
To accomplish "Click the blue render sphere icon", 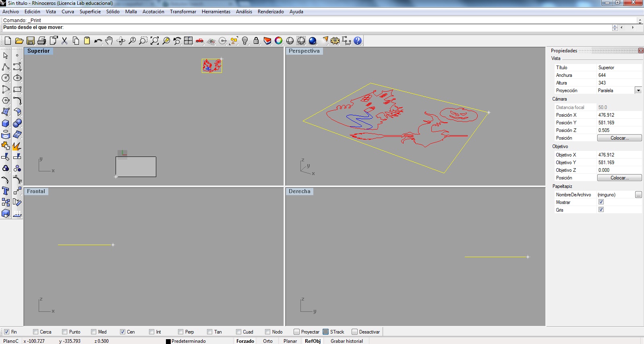I will 313,41.
